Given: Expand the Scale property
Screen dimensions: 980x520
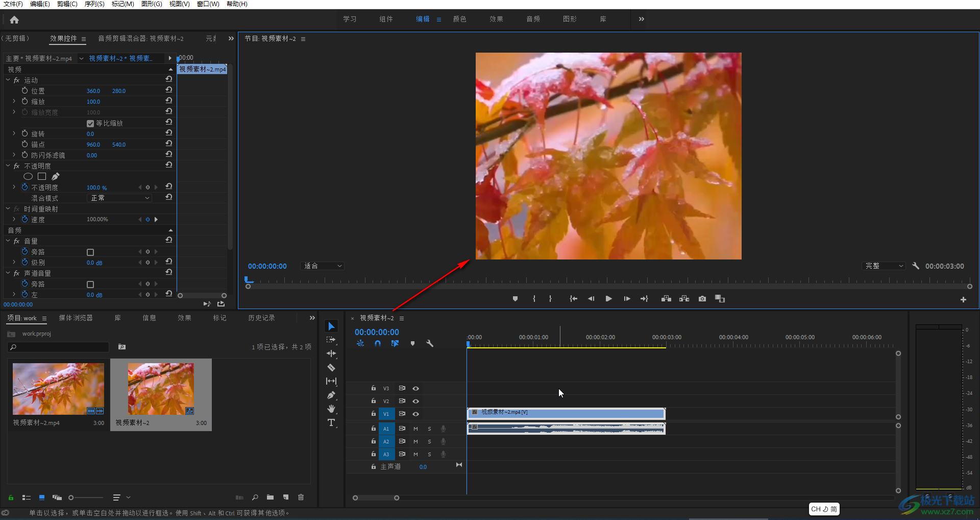Looking at the screenshot, I should click(14, 102).
